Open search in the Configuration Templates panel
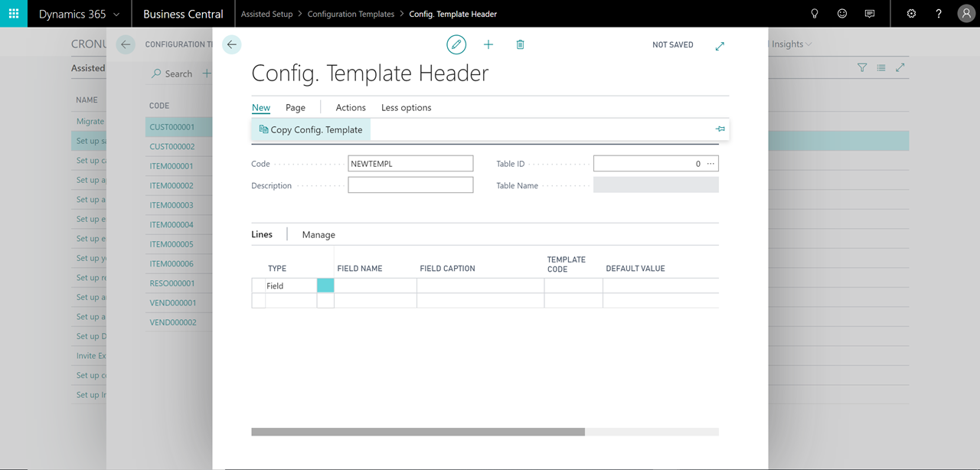 (171, 73)
